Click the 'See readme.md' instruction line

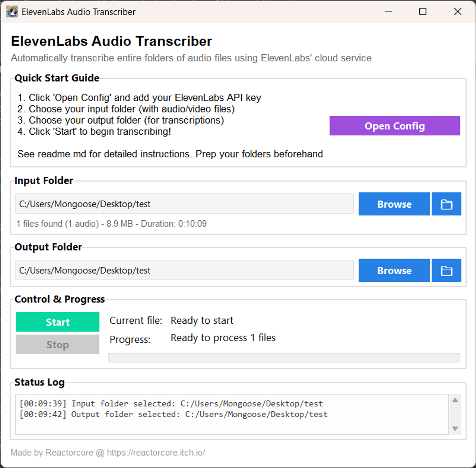pyautogui.click(x=170, y=154)
